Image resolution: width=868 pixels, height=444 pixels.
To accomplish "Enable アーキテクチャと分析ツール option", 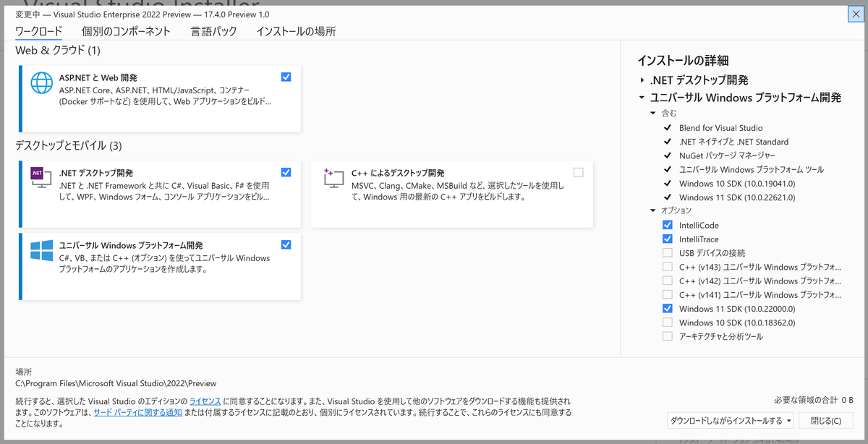I will tap(667, 336).
